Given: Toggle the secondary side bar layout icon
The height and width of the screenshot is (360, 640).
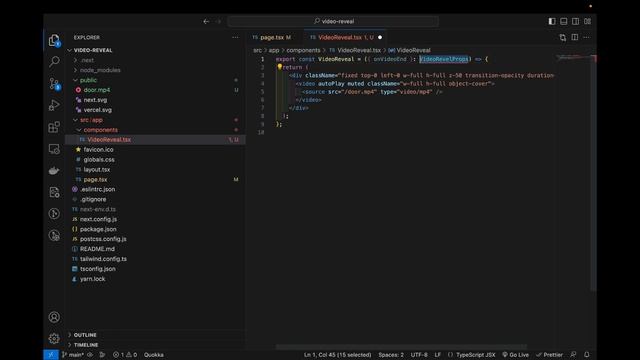Looking at the screenshot, I should pyautogui.click(x=576, y=21).
